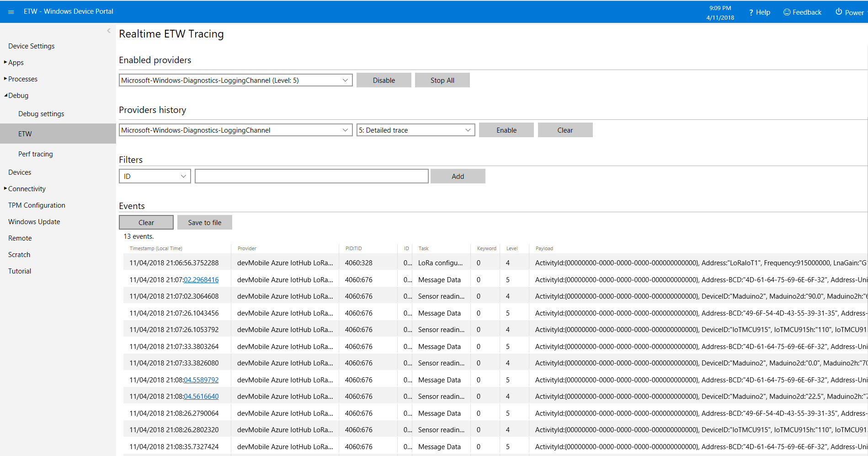Open the filter type ID dropdown
This screenshot has width=868, height=456.
click(155, 176)
